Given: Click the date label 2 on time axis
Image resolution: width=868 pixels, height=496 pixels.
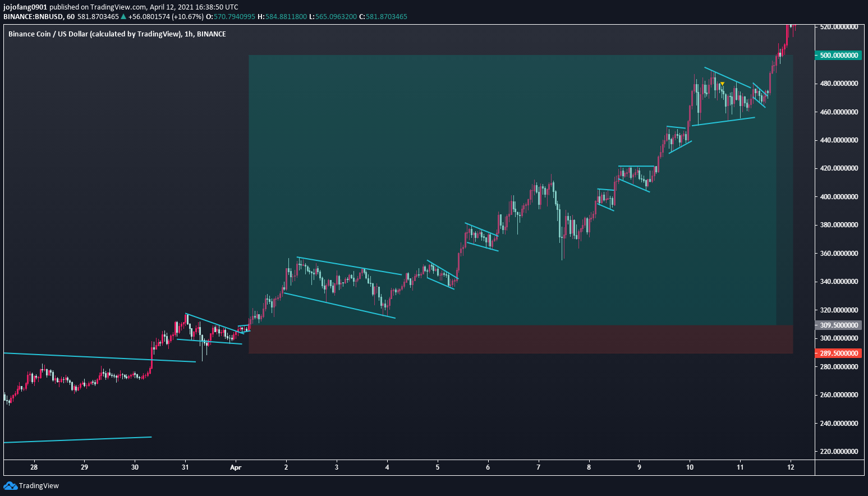Looking at the screenshot, I should pyautogui.click(x=286, y=467).
